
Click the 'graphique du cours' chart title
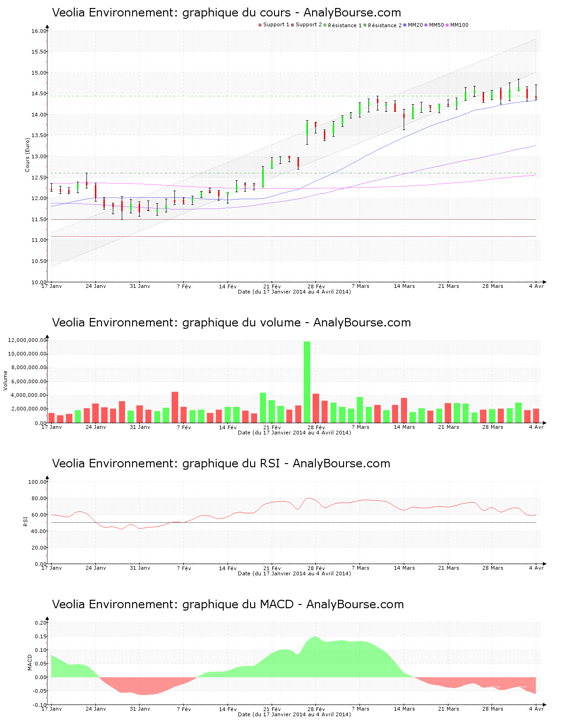tap(227, 13)
